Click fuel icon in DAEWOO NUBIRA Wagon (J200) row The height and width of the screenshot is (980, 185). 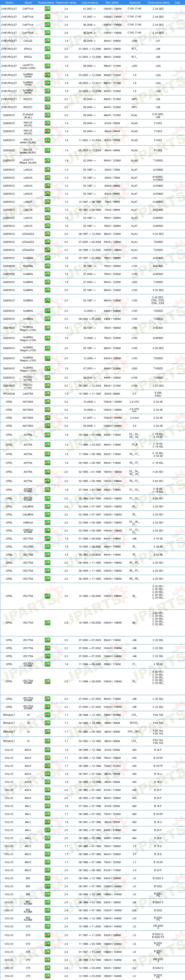pos(47,369)
